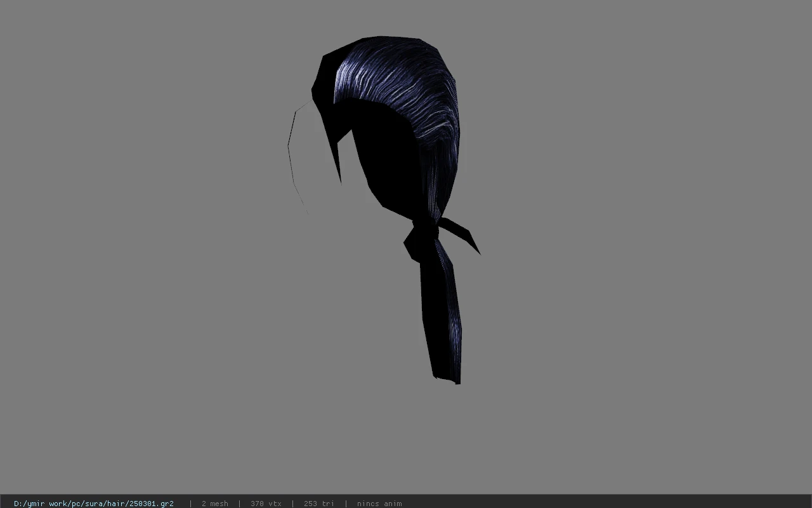Click the "253 tri" triangle count

319,504
